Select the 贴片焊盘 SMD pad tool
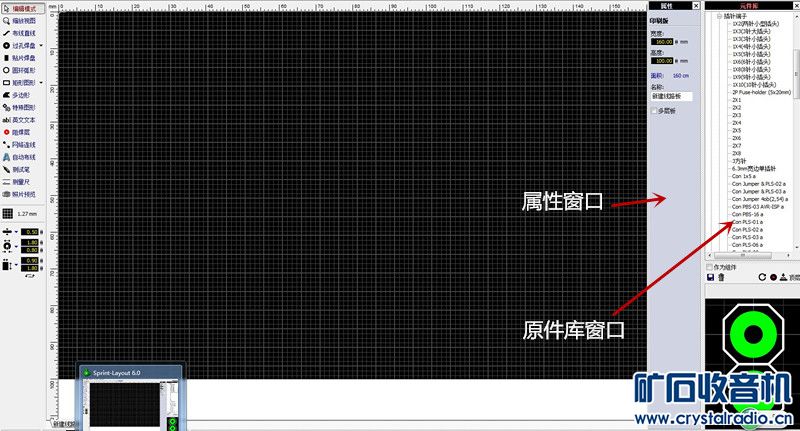 pos(20,58)
